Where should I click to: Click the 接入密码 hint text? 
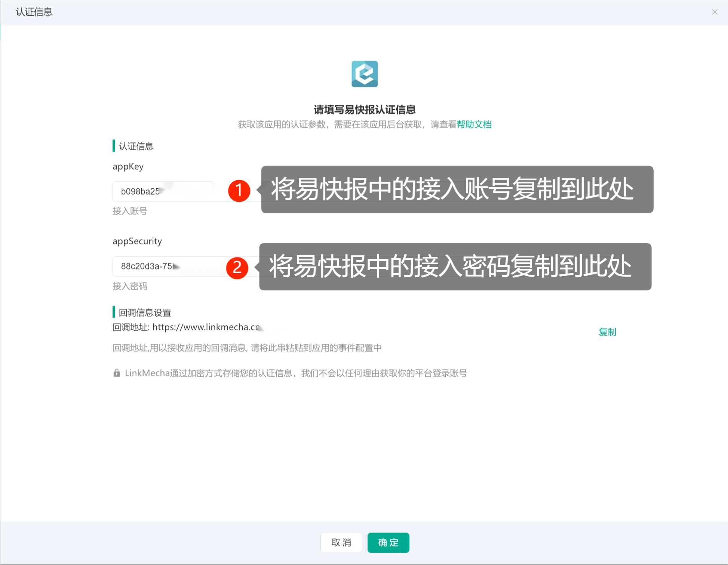[x=130, y=286]
